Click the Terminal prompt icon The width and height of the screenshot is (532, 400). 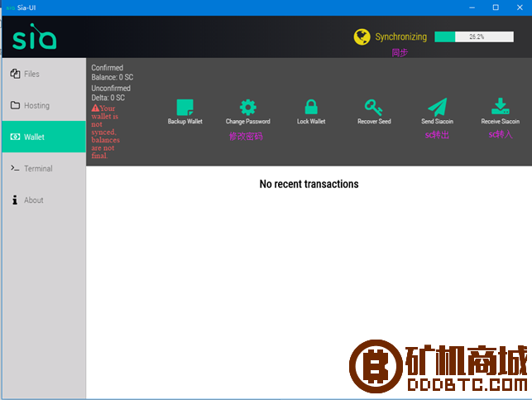click(x=15, y=168)
